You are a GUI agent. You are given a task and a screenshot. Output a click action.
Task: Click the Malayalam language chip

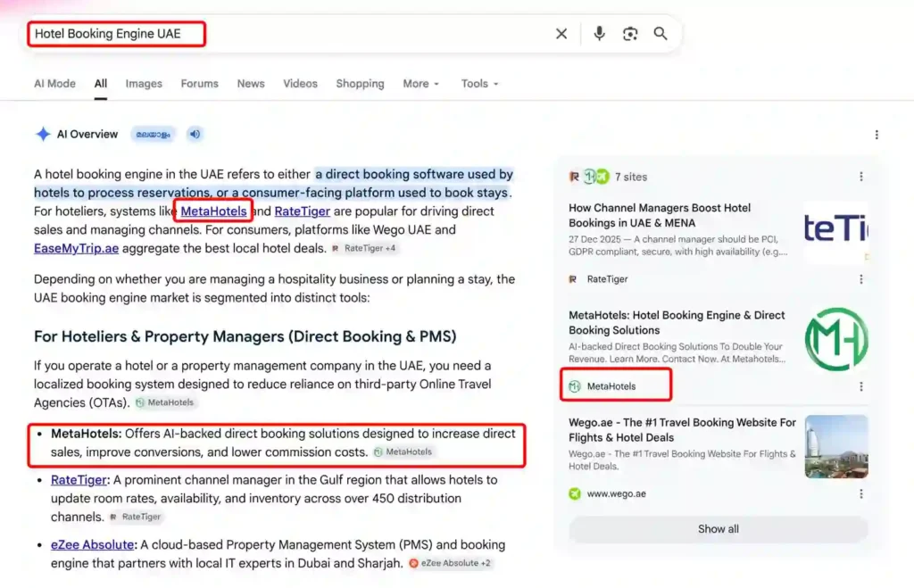click(x=153, y=134)
